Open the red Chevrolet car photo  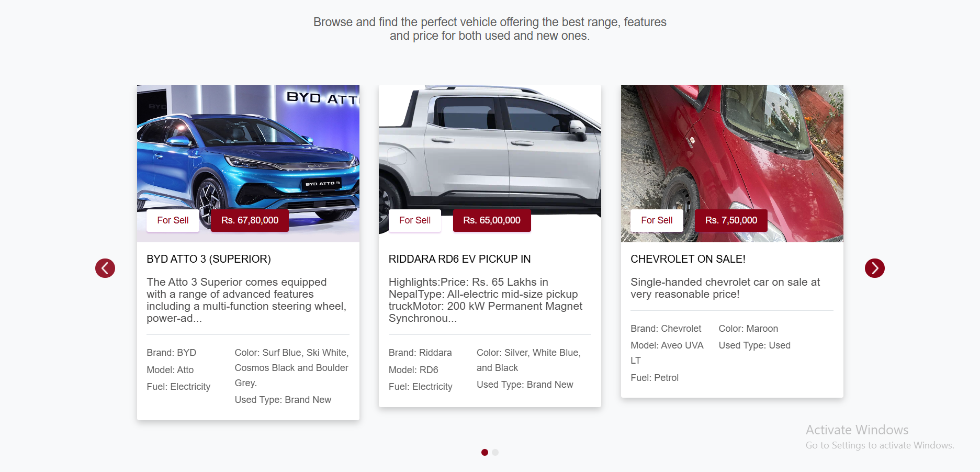[x=732, y=163]
